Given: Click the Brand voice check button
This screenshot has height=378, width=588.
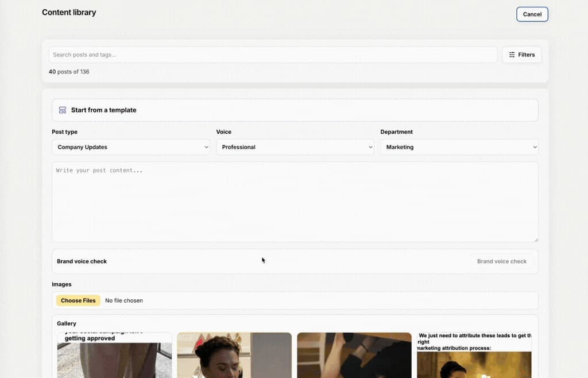Looking at the screenshot, I should click(502, 261).
